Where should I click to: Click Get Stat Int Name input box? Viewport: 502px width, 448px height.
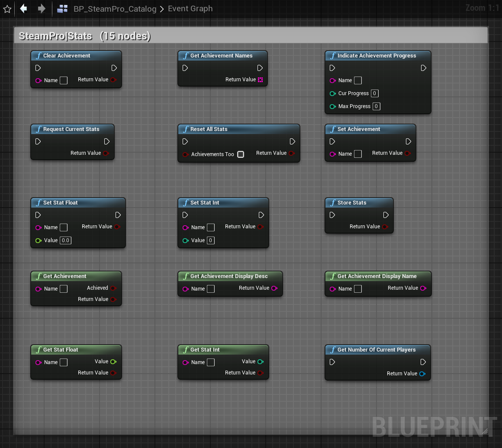click(x=211, y=362)
